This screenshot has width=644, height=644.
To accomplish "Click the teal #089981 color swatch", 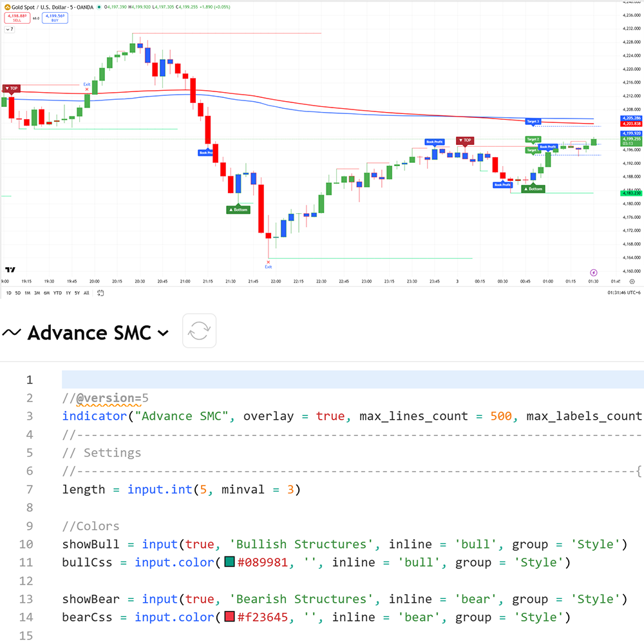I will [229, 563].
